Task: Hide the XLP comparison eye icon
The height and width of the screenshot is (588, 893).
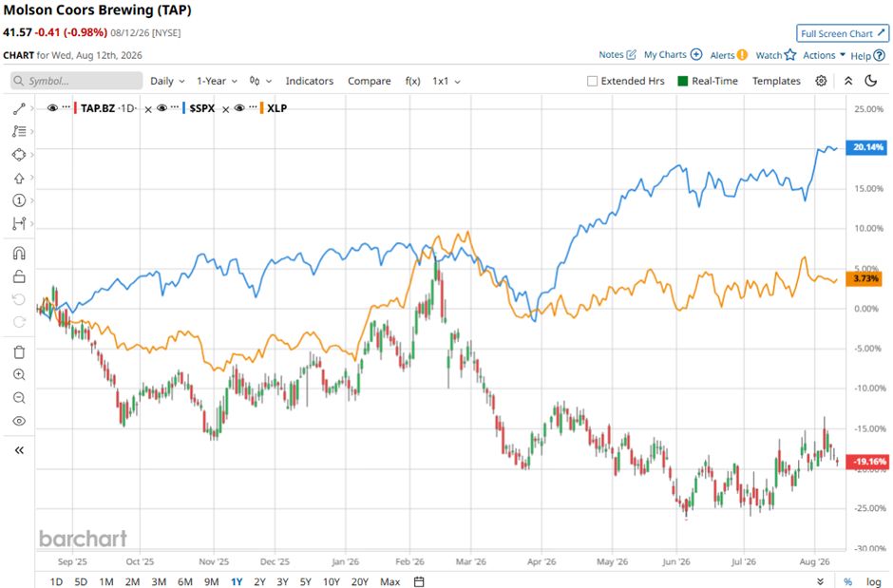Action: point(239,108)
